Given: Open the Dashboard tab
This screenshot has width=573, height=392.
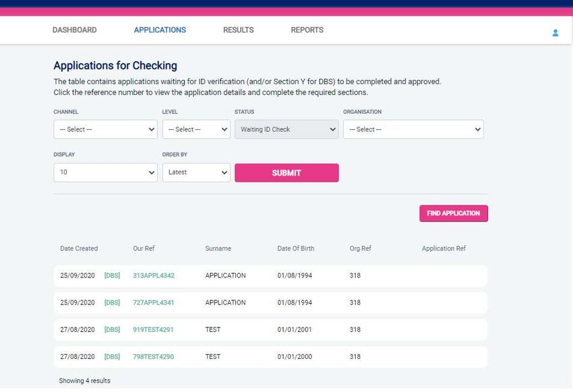Looking at the screenshot, I should click(x=75, y=30).
